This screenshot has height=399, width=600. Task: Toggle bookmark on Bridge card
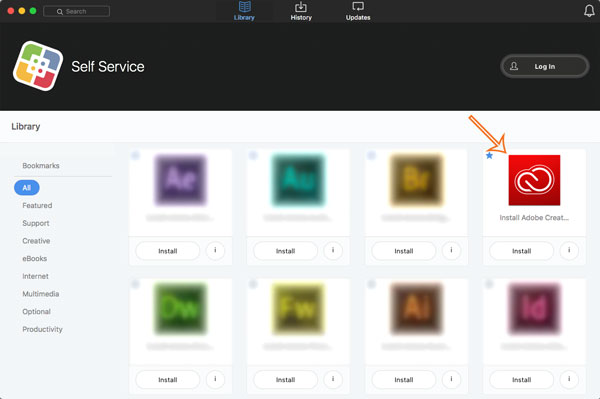[371, 155]
